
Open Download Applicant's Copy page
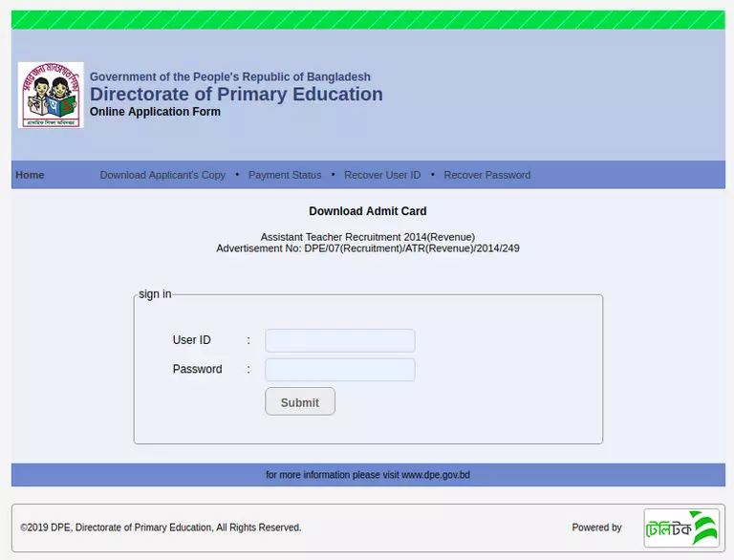coord(162,175)
